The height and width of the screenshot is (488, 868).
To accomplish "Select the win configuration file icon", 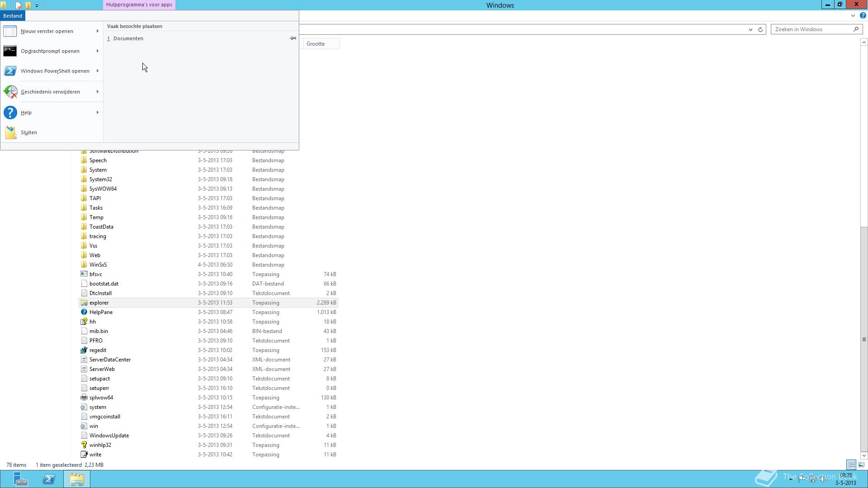I will click(x=84, y=426).
